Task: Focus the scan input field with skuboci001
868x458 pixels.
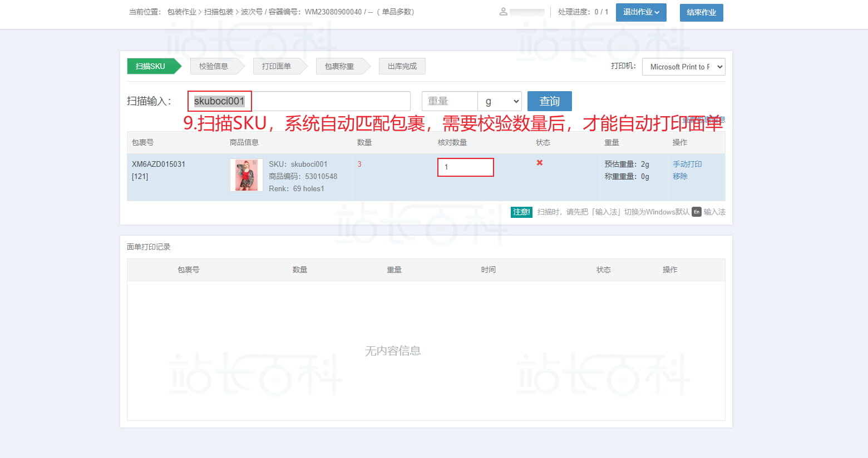Action: [x=299, y=101]
